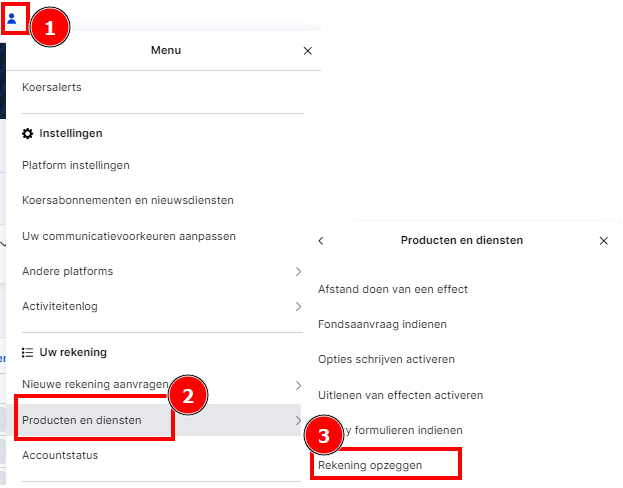Expand Andere platforms chevron

(298, 271)
